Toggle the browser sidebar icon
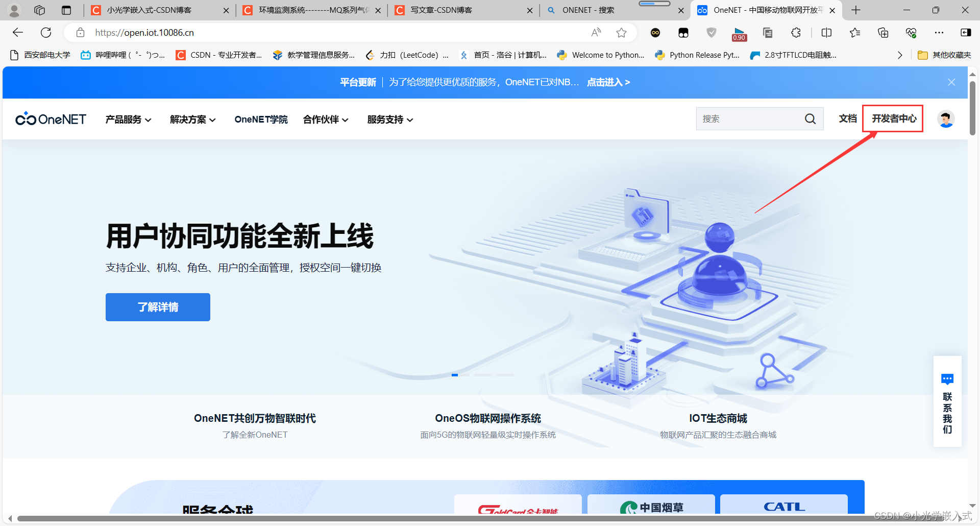 click(966, 33)
